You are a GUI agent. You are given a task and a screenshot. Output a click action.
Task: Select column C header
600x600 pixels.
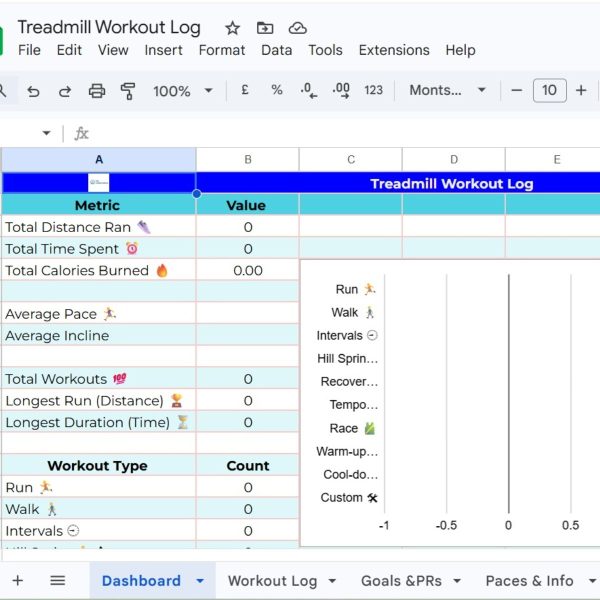[351, 160]
